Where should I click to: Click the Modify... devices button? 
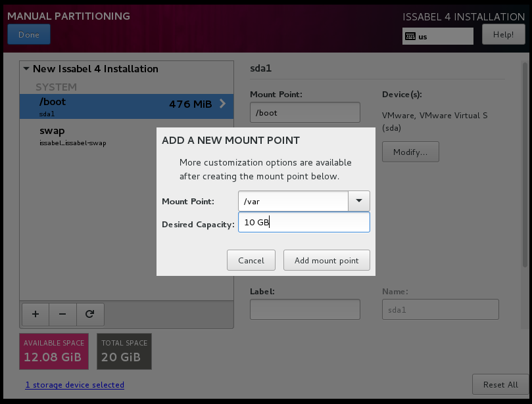[x=410, y=152]
